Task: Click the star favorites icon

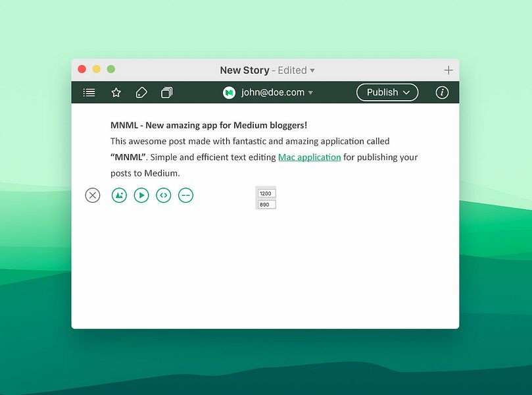Action: (116, 92)
